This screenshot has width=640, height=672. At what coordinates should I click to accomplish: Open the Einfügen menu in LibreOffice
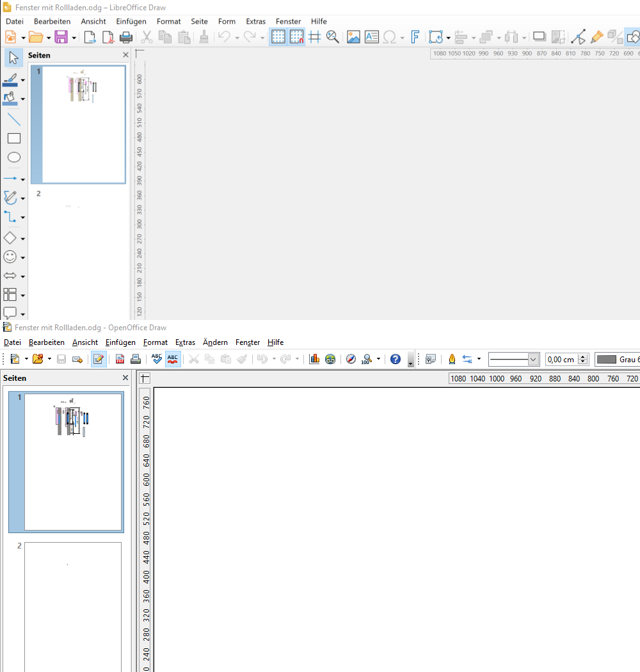[131, 21]
